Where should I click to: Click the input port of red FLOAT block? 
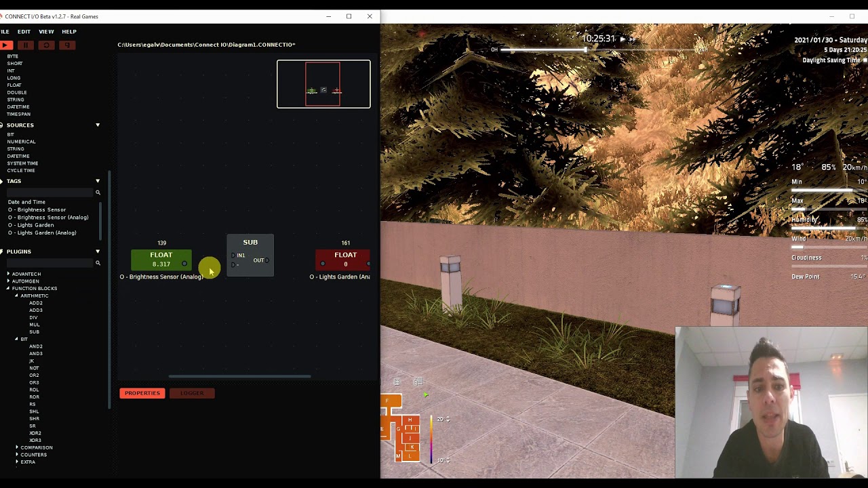click(x=323, y=264)
